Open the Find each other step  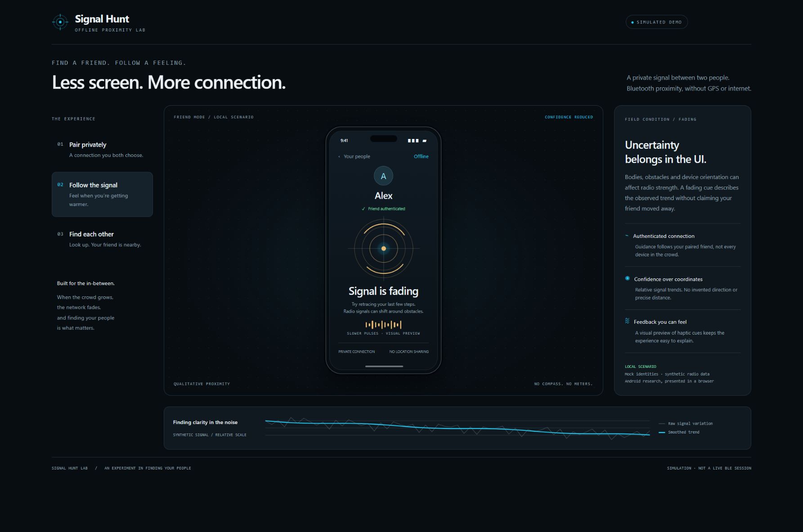pos(102,239)
